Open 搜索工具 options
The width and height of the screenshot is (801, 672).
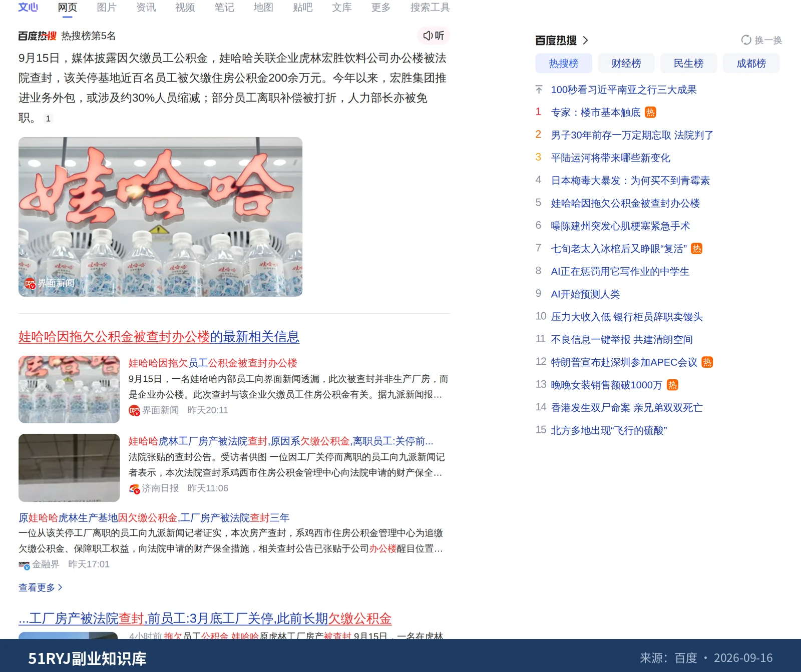tap(430, 8)
